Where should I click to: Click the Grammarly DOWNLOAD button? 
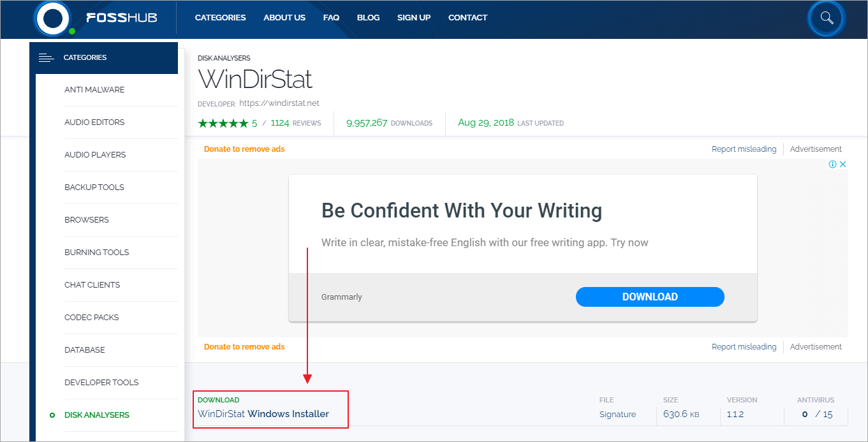point(650,297)
